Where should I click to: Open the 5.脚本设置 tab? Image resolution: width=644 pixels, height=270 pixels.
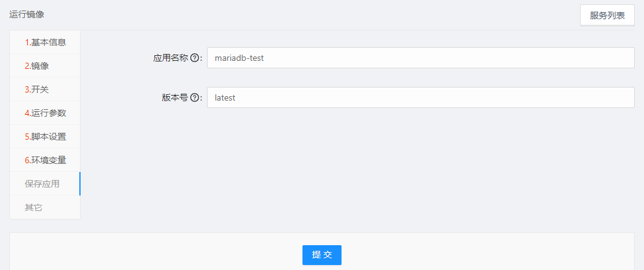coord(45,137)
